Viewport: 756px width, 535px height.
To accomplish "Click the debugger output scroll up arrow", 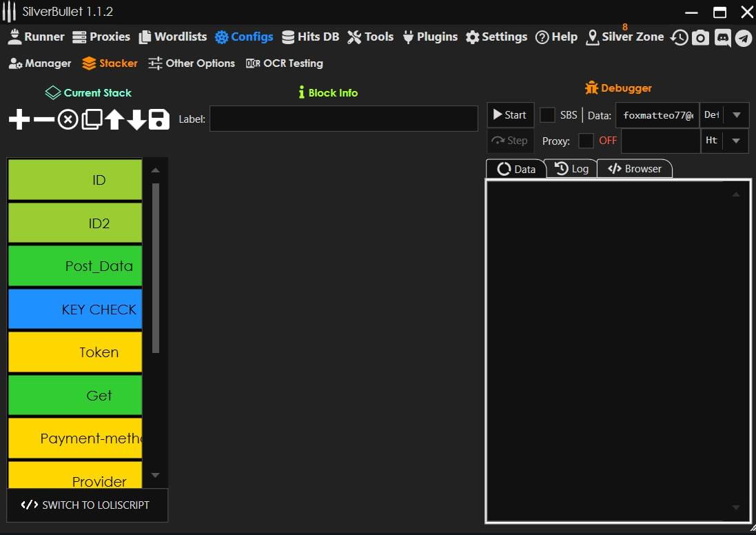I will click(x=736, y=194).
